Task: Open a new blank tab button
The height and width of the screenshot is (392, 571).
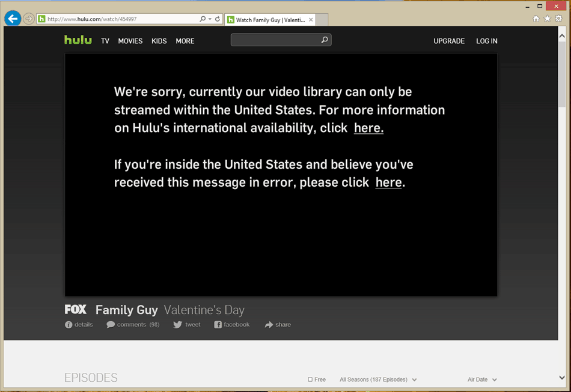Action: tap(322, 20)
